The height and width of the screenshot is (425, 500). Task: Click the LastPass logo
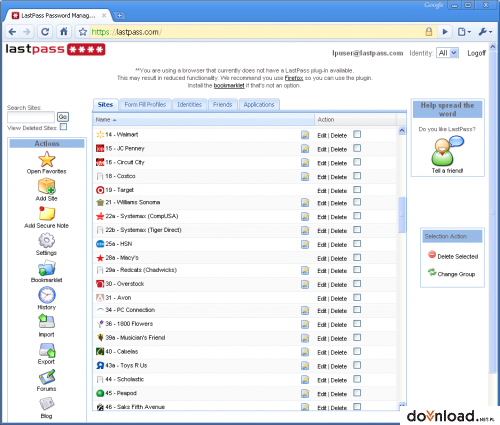(55, 49)
